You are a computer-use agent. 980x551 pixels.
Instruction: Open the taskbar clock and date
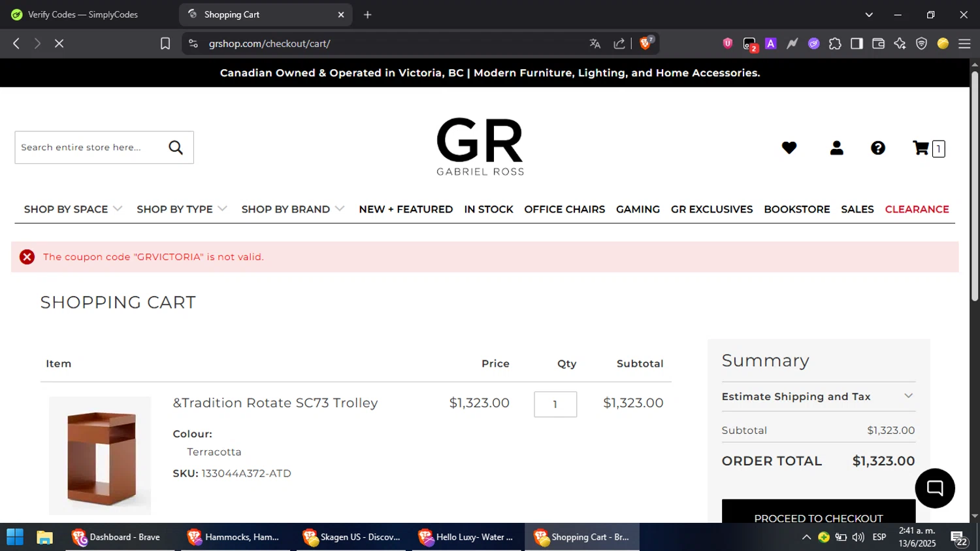point(917,537)
